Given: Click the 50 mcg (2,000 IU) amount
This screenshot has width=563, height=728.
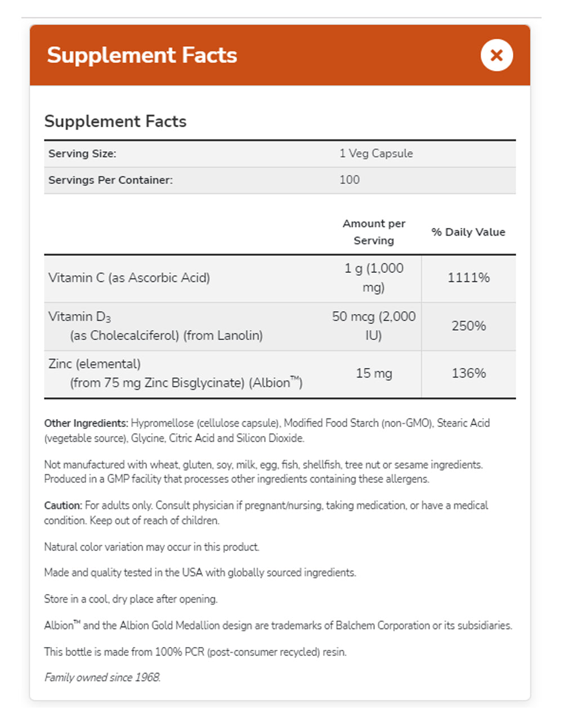Looking at the screenshot, I should pos(374,326).
